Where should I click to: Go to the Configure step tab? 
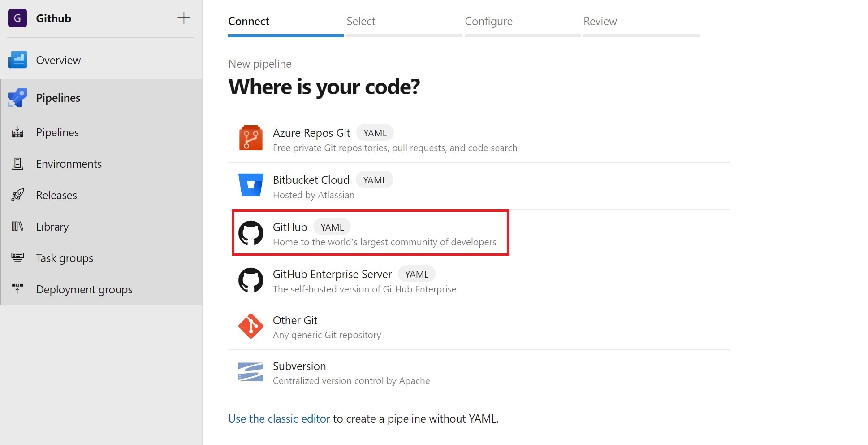523,25
